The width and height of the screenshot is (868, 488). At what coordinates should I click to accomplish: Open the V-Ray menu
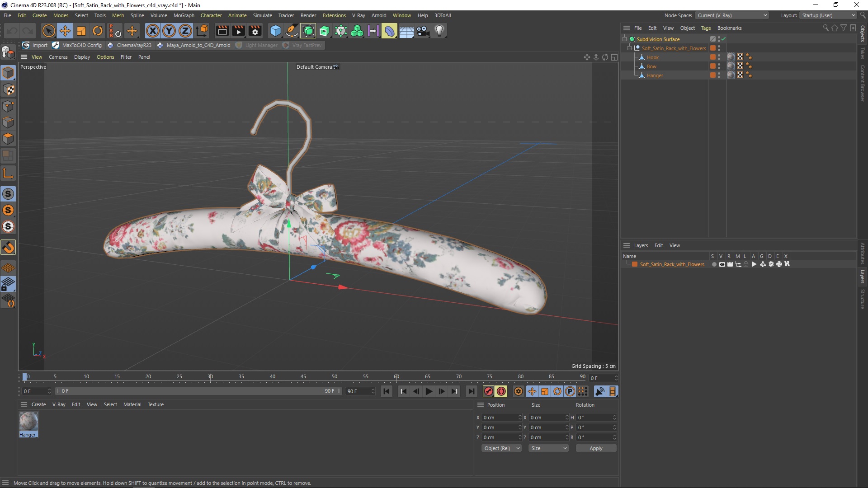pos(359,15)
